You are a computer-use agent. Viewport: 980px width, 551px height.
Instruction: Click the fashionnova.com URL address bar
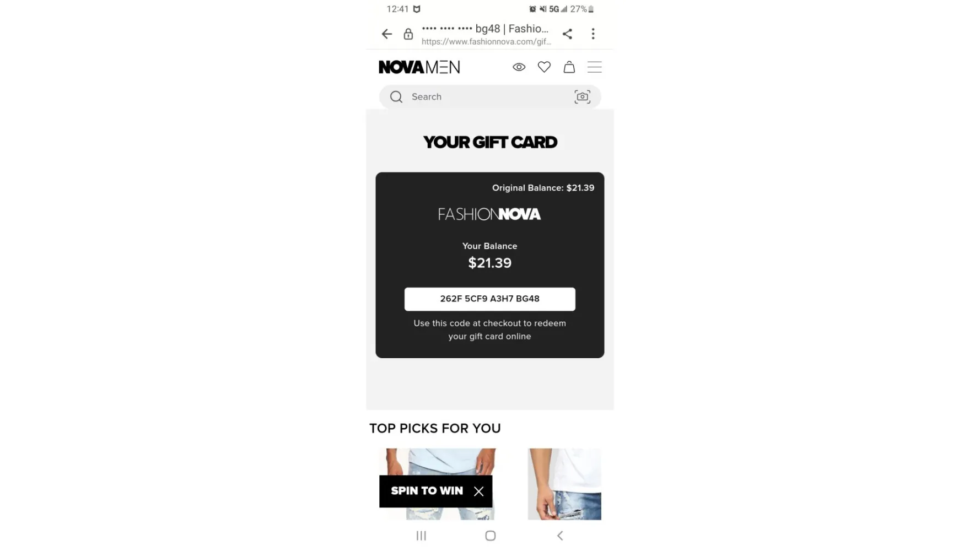[486, 34]
